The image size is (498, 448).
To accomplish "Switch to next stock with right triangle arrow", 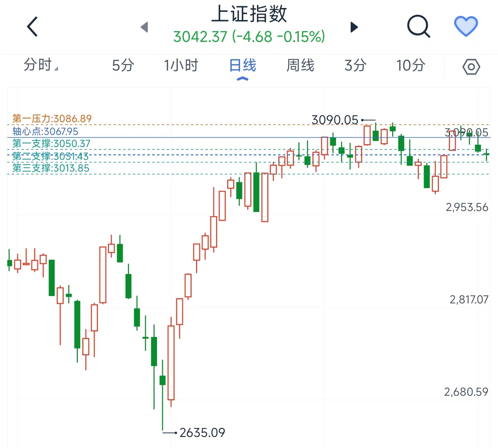I will click(354, 27).
